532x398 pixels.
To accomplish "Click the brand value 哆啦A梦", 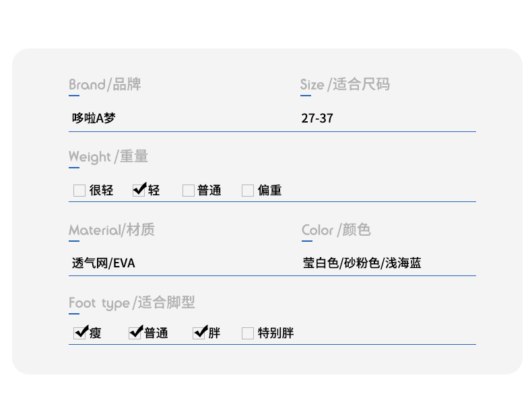I will point(94,118).
